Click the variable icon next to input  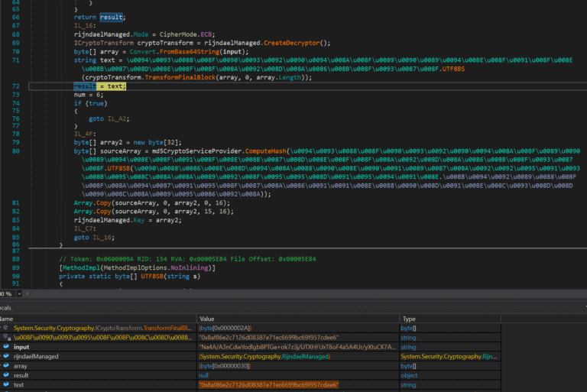coord(6,347)
